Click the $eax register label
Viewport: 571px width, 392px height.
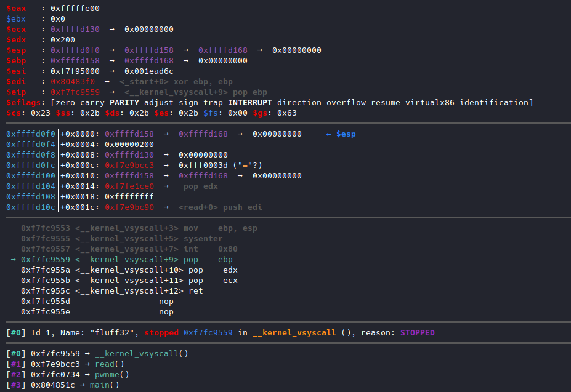[x=16, y=9]
